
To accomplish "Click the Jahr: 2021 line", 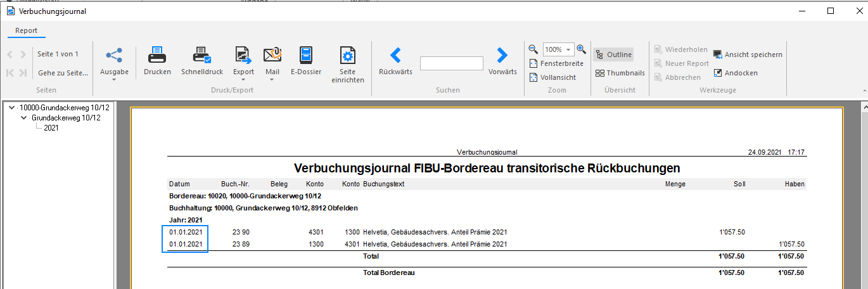I will click(x=185, y=220).
